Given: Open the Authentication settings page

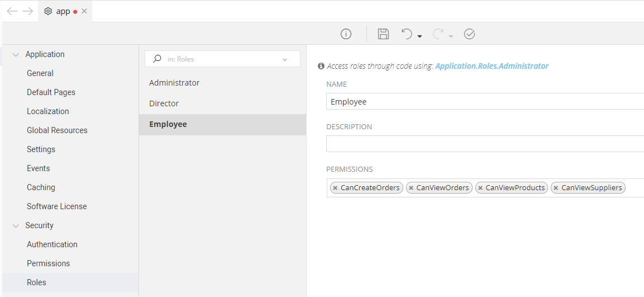Looking at the screenshot, I should coord(52,244).
